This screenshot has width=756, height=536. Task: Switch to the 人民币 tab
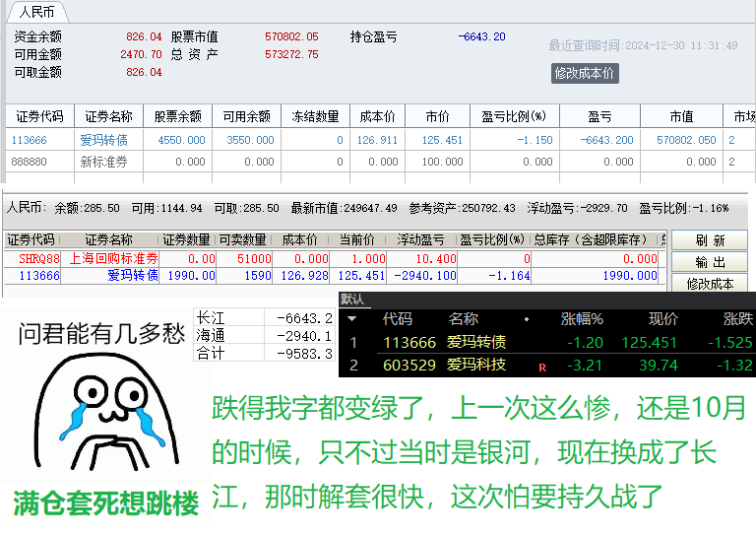point(36,12)
